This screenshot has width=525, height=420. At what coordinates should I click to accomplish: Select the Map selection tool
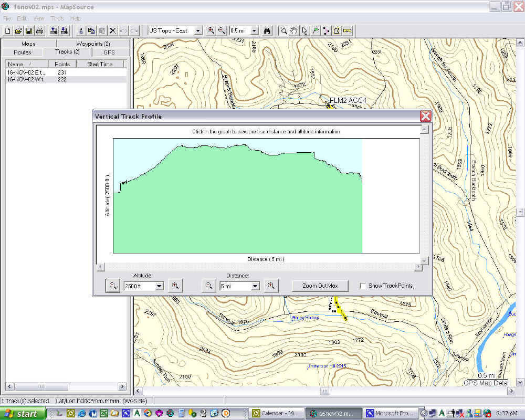click(337, 31)
